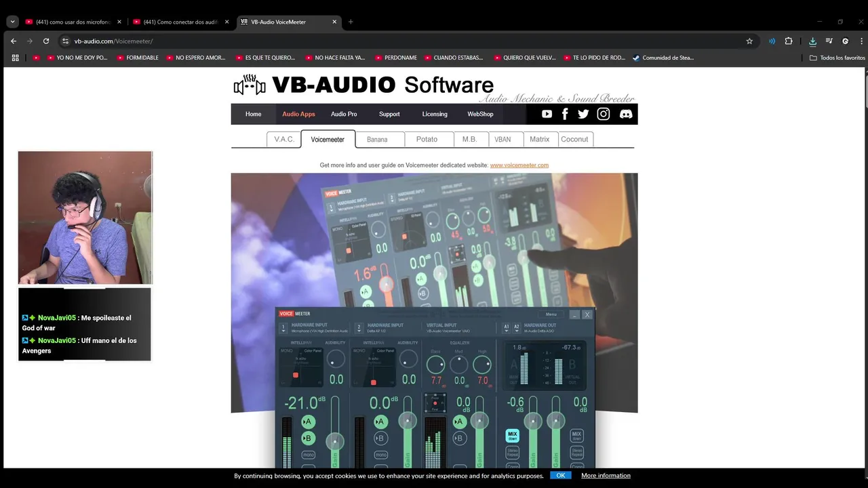The image size is (868, 488).
Task: Select the Potato product tab
Action: [427, 139]
